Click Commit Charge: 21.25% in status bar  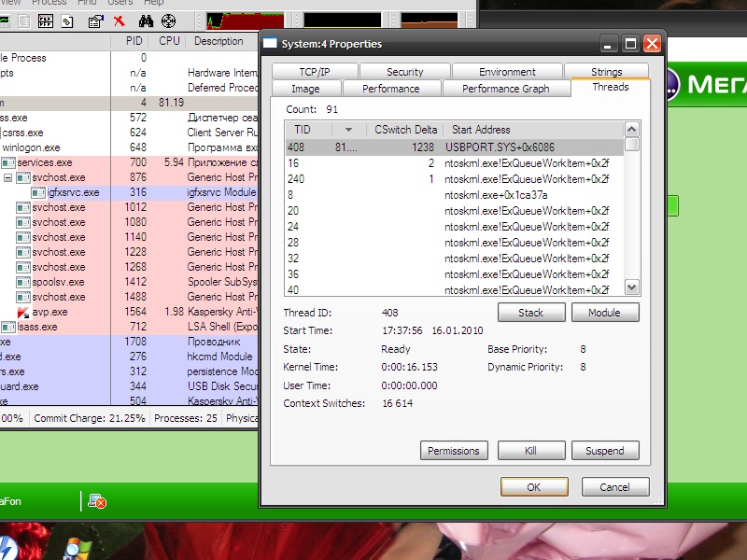pos(90,418)
